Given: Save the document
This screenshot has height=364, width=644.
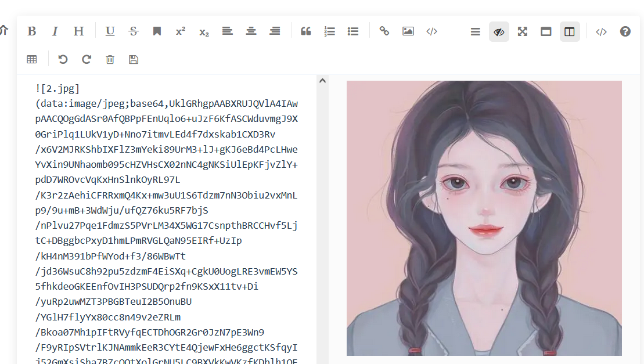Looking at the screenshot, I should 133,59.
